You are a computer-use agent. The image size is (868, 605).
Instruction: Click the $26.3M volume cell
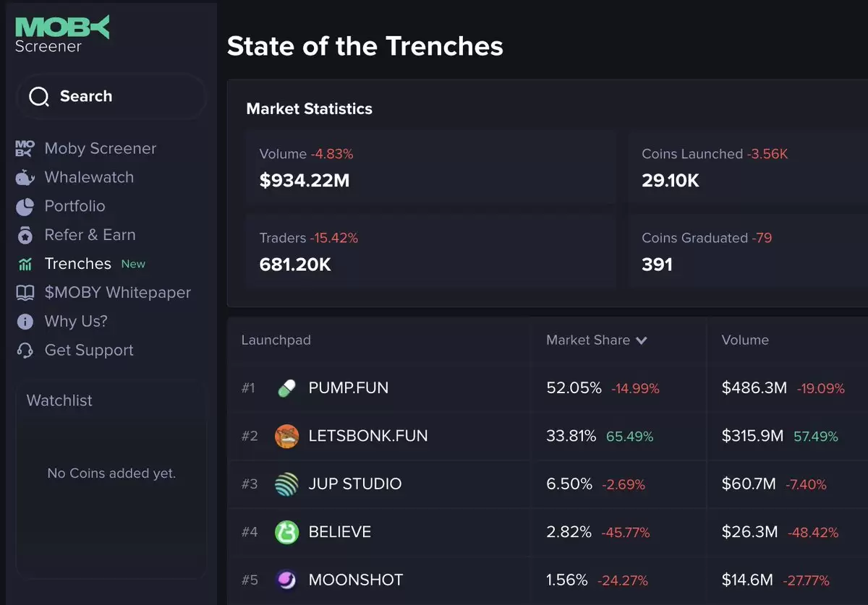coord(749,532)
